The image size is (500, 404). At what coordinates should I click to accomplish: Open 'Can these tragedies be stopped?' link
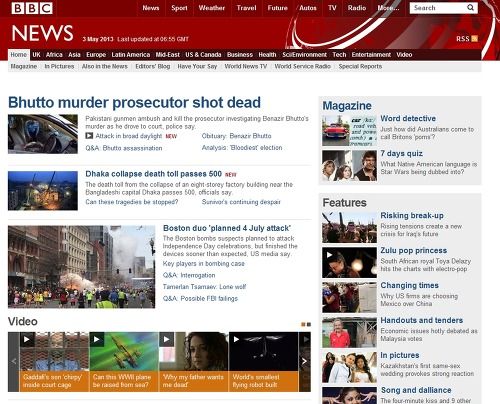(x=132, y=202)
